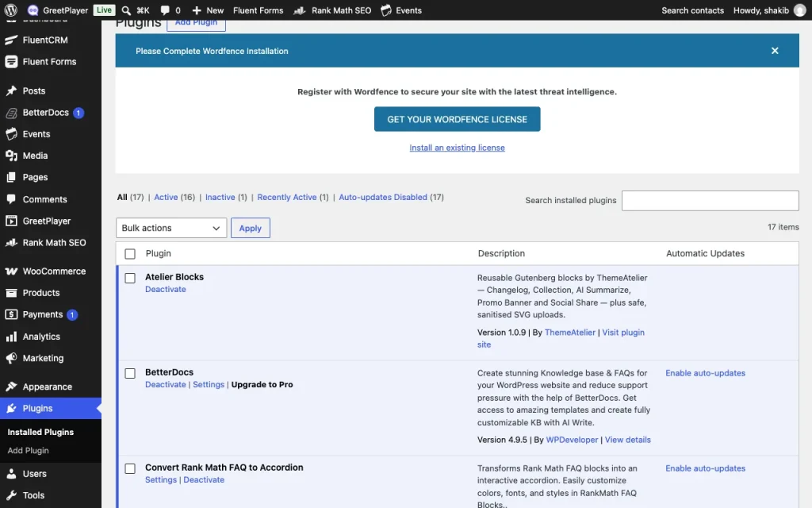Check the Convert Rank Math FAQ checkbox
Viewport: 812px width, 508px height.
130,468
